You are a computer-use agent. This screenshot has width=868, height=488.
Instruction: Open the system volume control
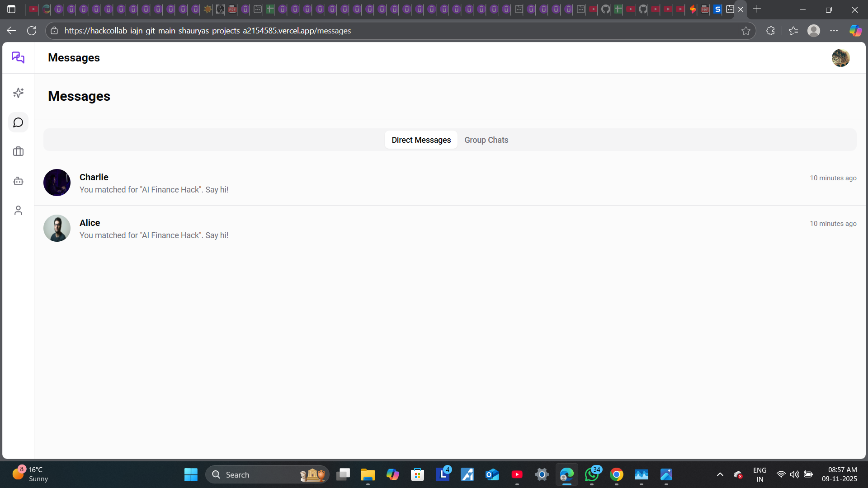795,474
